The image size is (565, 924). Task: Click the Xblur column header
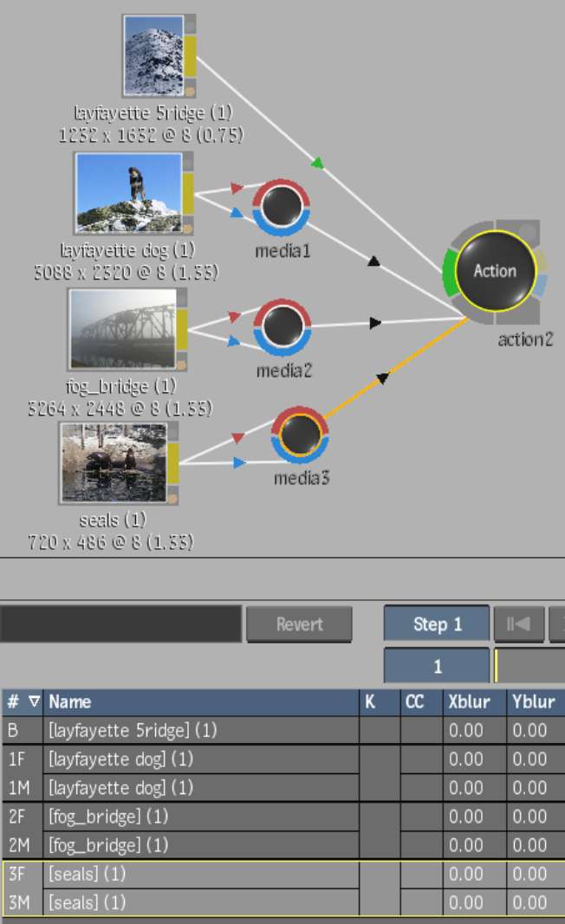click(x=474, y=702)
